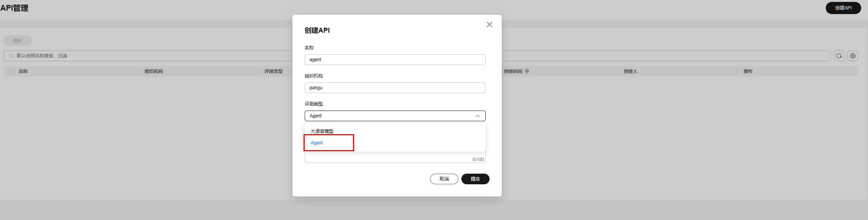Click the 操作 column header
This screenshot has height=220, width=868.
point(748,71)
